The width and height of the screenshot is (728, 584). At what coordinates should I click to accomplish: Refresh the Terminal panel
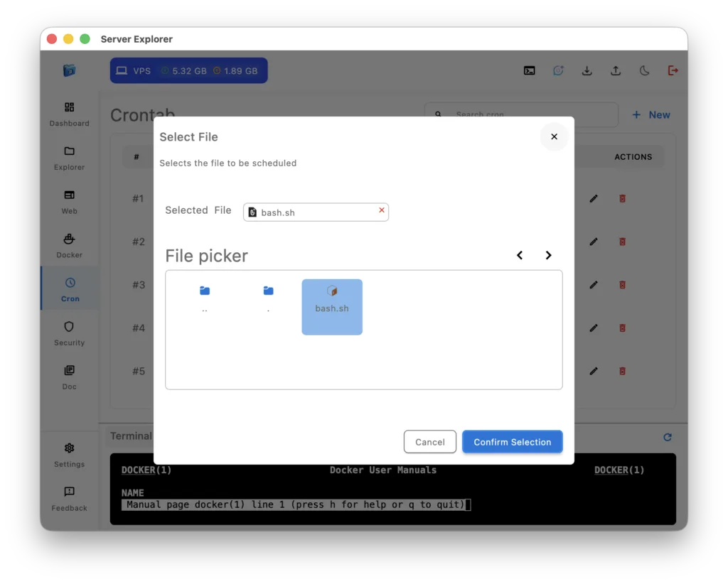[667, 436]
